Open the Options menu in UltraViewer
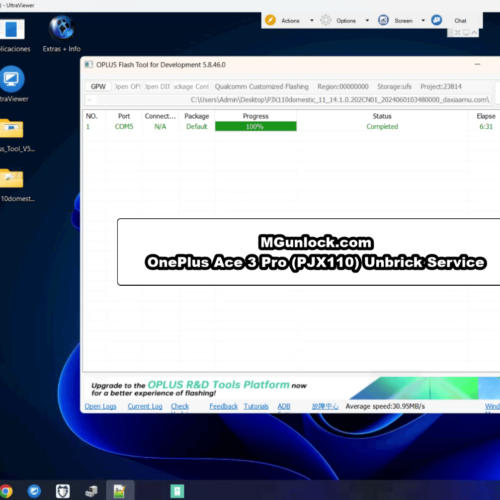 click(346, 21)
